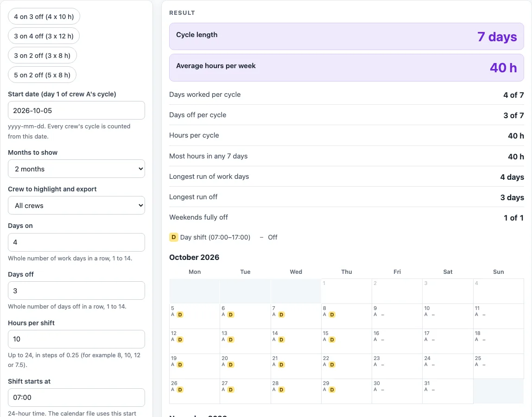The image size is (532, 417).
Task: Click the D badge on October 8
Action: click(332, 315)
